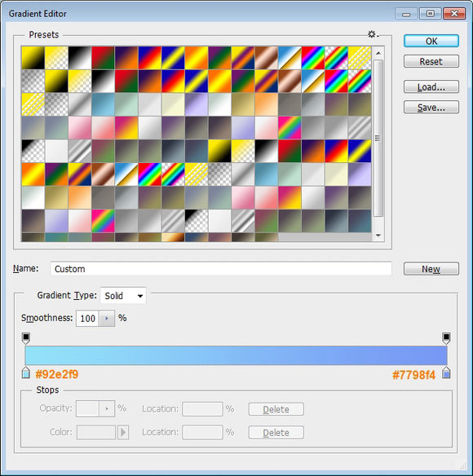Screen dimensions: 473x476
Task: Pick the rainbow preset in the first row
Action: coord(313,58)
